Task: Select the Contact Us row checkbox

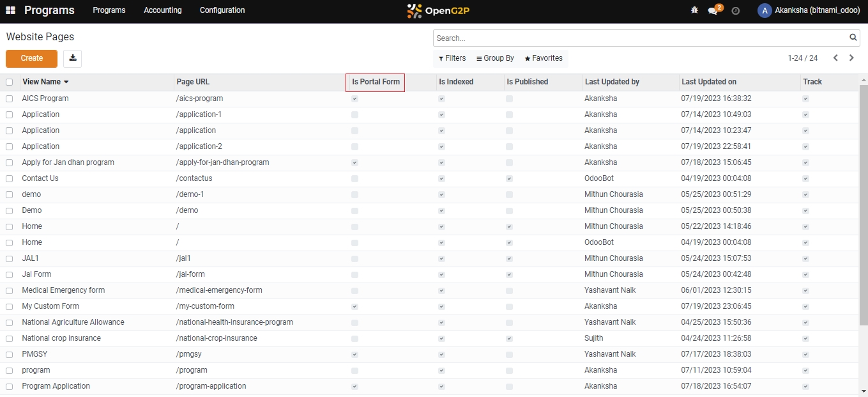Action: [9, 178]
